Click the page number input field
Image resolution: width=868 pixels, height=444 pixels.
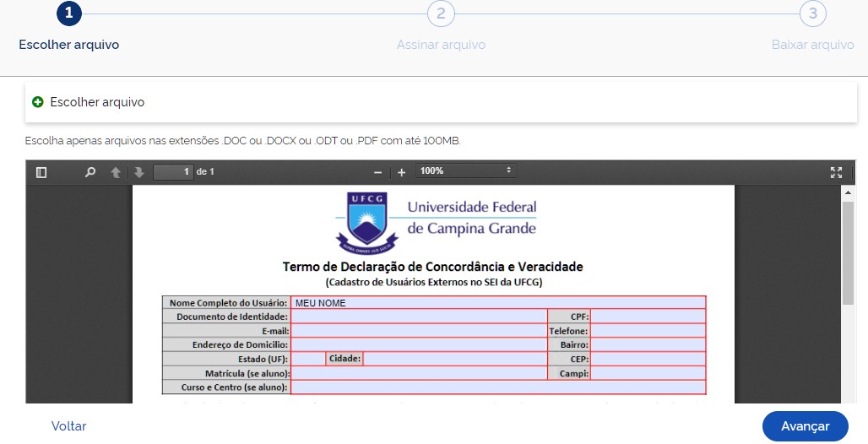point(173,172)
